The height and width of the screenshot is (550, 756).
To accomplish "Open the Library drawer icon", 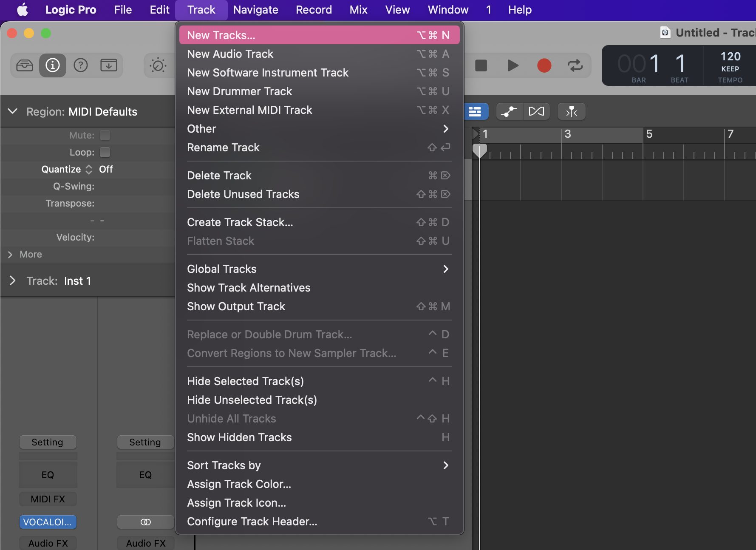I will click(24, 65).
